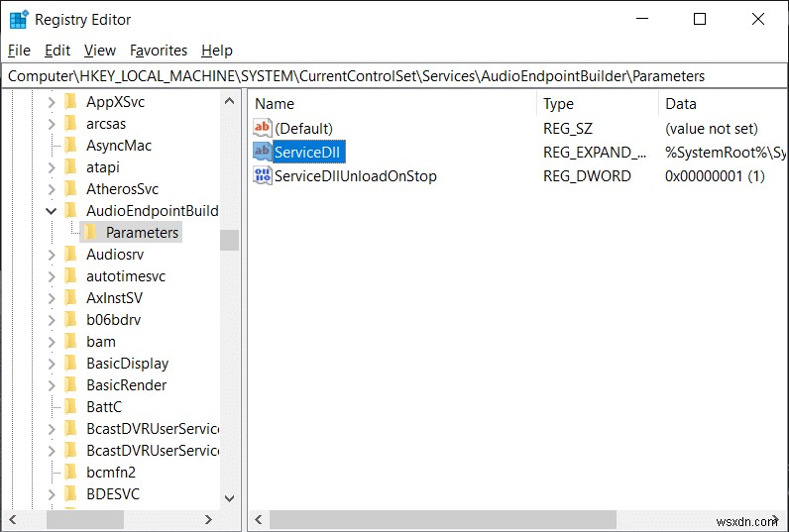The width and height of the screenshot is (789, 532).
Task: Expand the BasicRender key
Action: 52,385
